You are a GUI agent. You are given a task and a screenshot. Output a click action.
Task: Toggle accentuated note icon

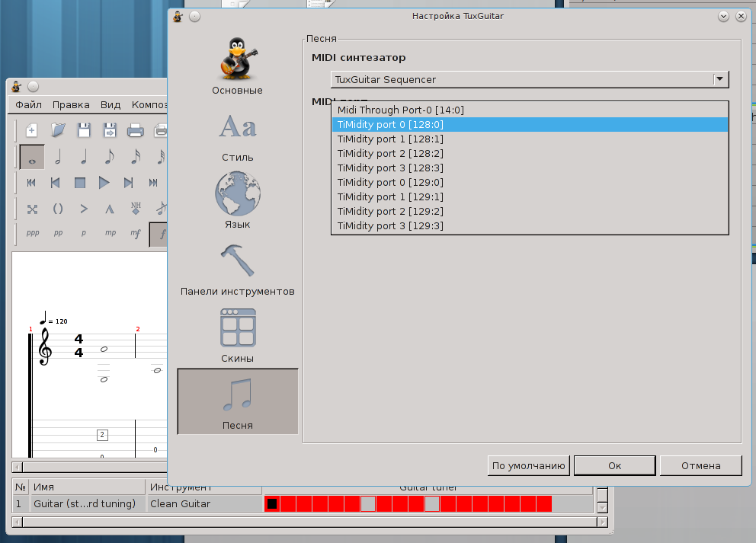point(84,209)
